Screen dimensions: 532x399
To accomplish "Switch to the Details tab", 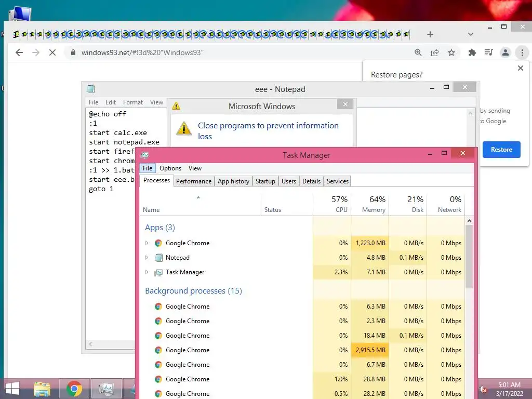I will [x=312, y=181].
